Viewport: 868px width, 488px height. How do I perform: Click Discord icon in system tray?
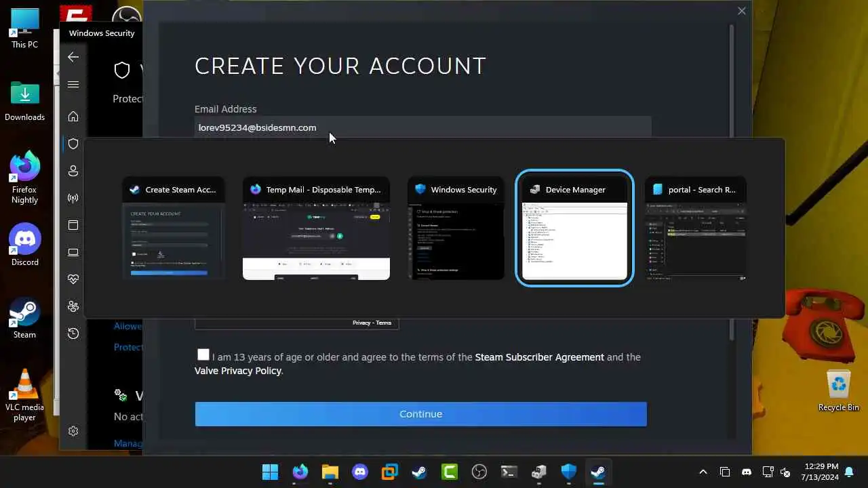coord(747,472)
